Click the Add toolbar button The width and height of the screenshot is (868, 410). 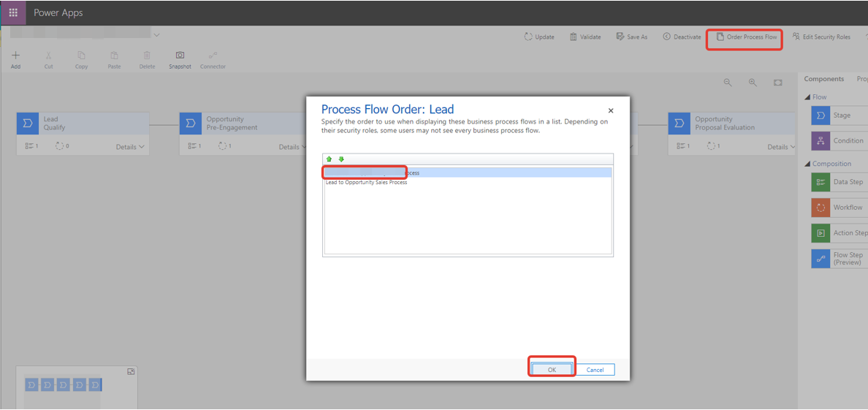[x=15, y=60]
